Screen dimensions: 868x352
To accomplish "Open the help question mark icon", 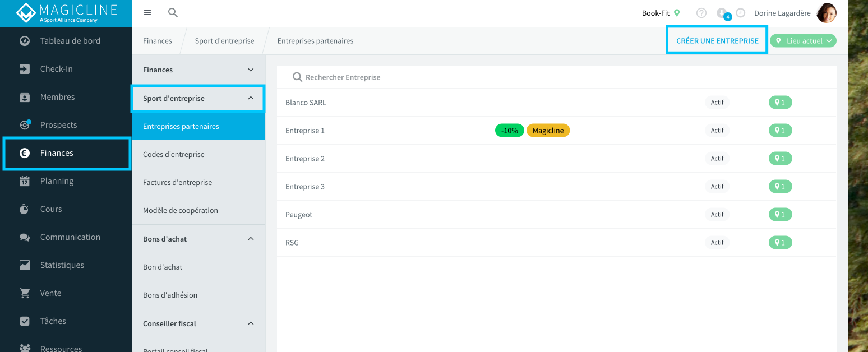I will [x=701, y=13].
